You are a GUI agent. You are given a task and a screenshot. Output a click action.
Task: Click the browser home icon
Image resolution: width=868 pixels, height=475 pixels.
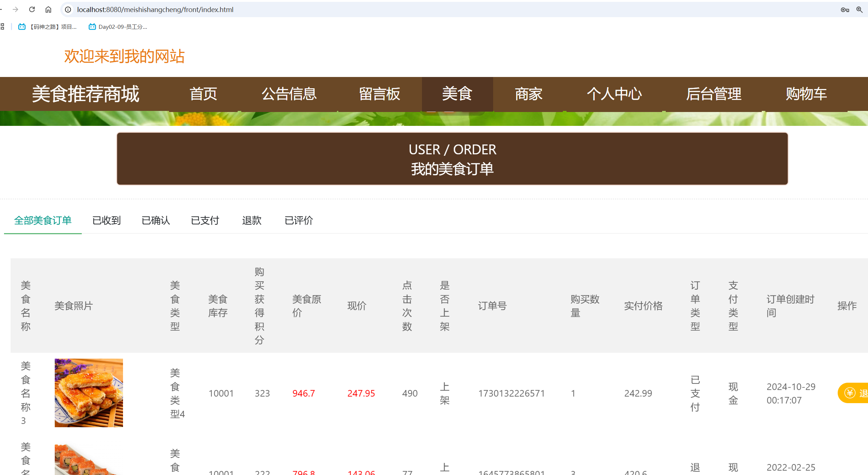point(48,9)
